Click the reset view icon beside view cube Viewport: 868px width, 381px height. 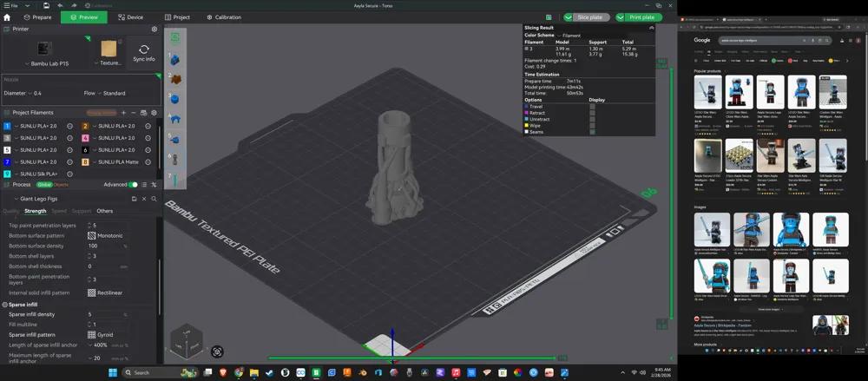[x=218, y=351]
